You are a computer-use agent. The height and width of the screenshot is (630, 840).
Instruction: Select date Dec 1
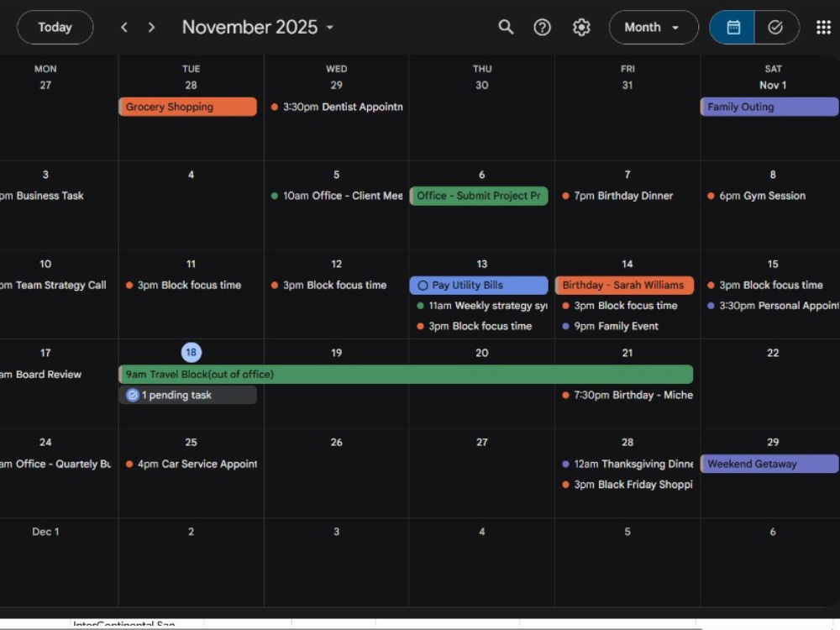click(x=45, y=532)
